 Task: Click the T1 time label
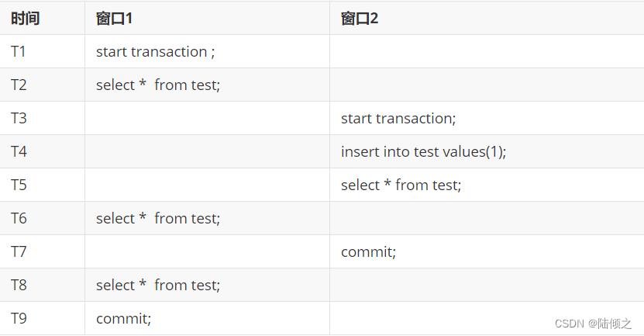click(19, 52)
